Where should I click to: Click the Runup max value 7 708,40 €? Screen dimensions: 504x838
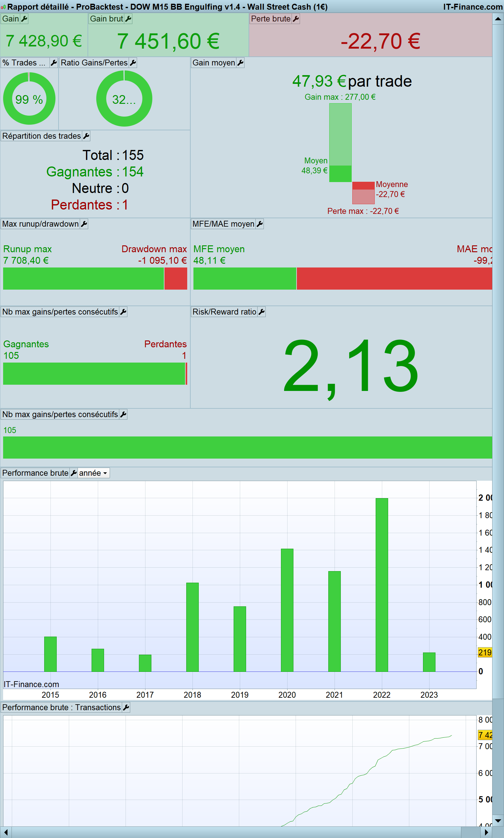tap(26, 261)
